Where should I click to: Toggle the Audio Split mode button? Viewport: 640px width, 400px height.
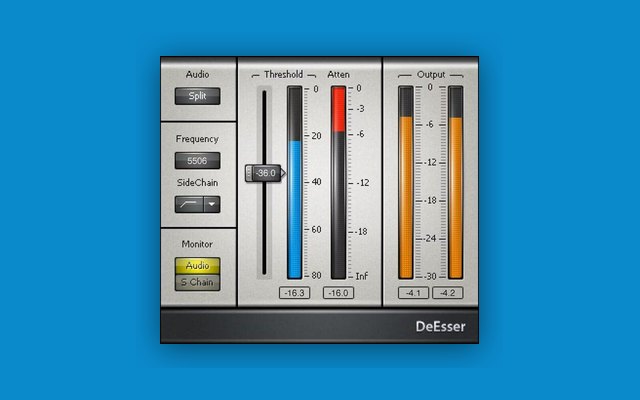click(198, 96)
